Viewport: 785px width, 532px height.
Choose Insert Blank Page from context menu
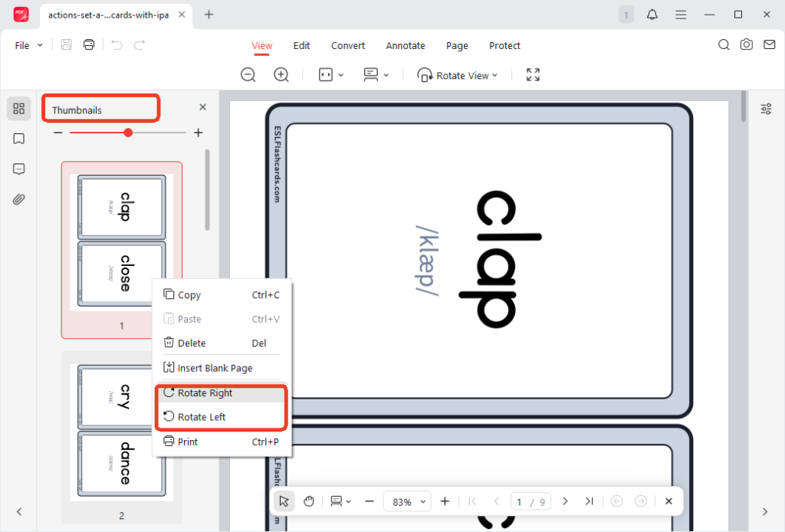coord(222,368)
